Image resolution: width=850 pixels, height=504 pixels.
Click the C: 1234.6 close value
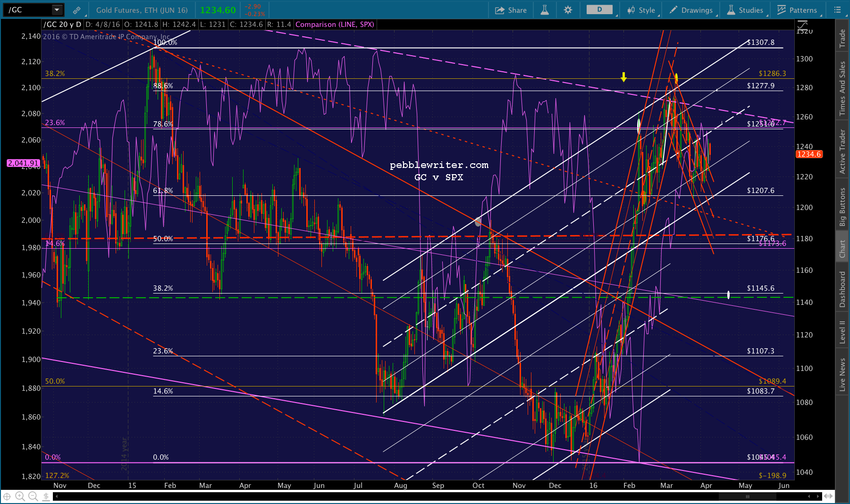tap(246, 25)
